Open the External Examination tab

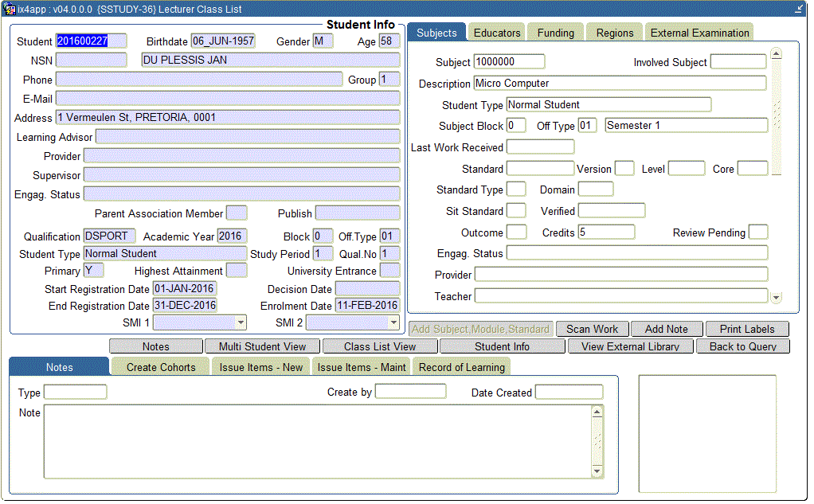tap(699, 33)
